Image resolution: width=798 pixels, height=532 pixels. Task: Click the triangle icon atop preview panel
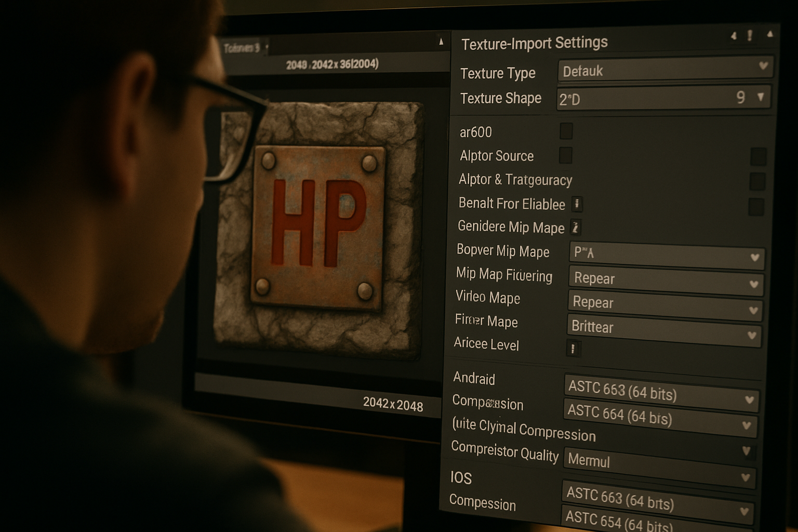pyautogui.click(x=441, y=42)
